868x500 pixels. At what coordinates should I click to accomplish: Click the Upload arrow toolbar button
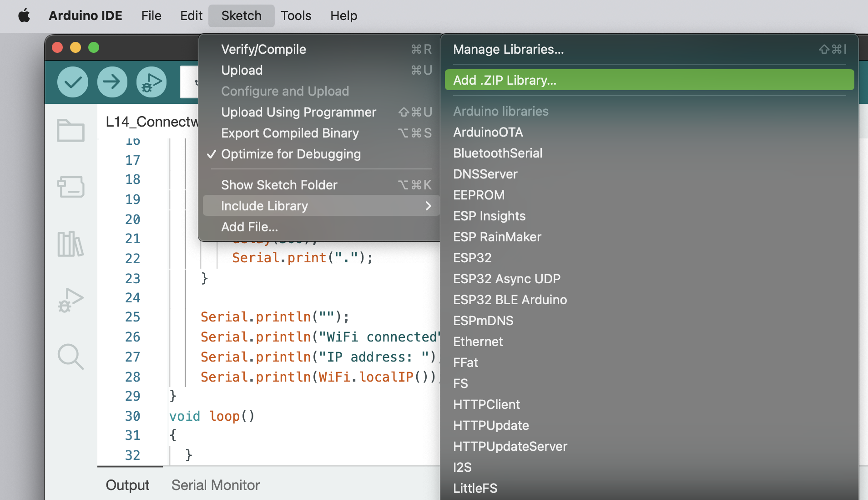(112, 82)
